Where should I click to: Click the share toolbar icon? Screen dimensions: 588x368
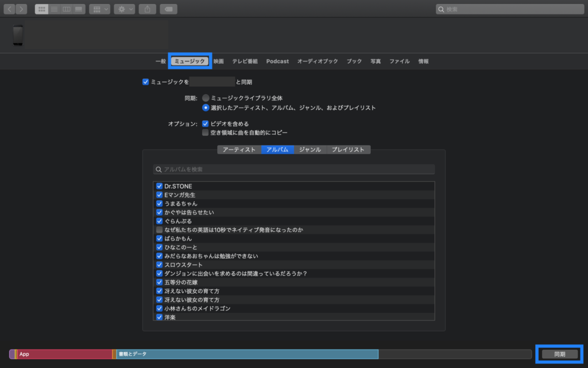148,9
